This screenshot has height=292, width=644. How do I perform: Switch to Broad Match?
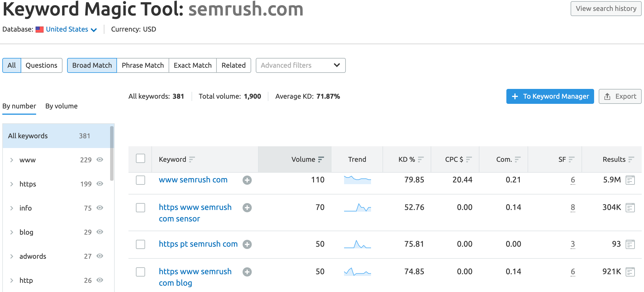[x=92, y=65]
